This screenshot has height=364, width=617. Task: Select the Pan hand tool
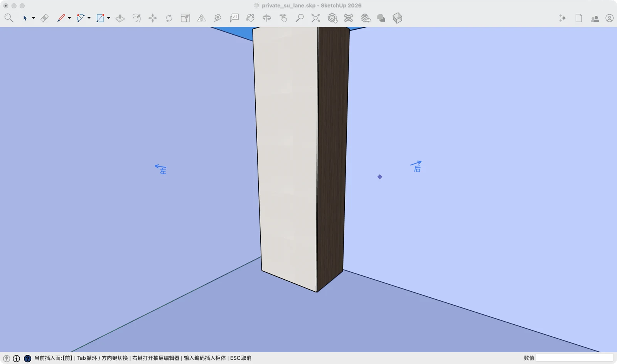tap(283, 18)
